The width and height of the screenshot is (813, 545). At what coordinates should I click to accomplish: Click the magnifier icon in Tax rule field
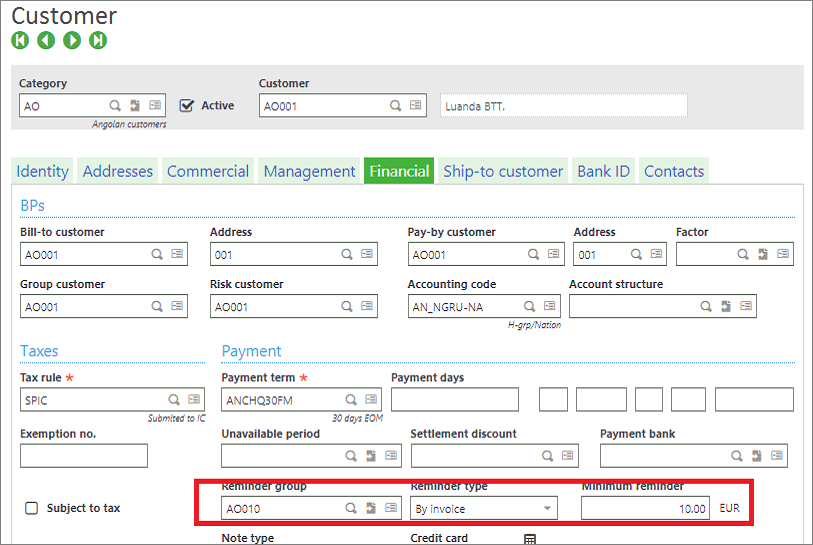click(175, 400)
